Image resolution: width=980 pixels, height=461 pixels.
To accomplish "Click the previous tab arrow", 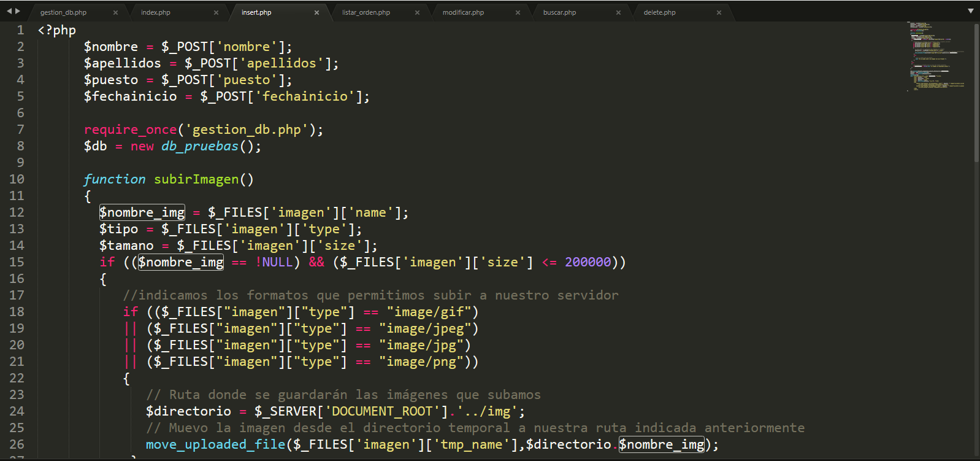I will [x=9, y=11].
